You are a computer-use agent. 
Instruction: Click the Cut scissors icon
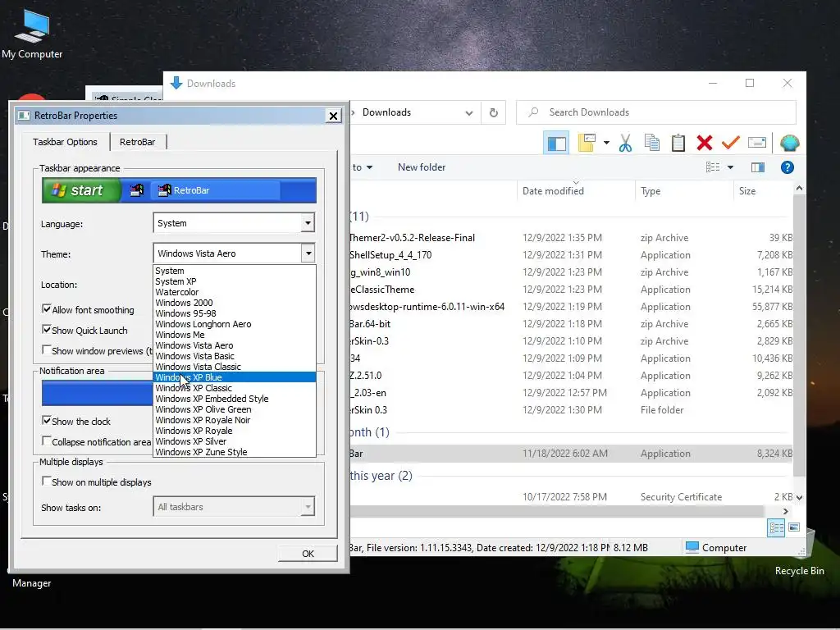pyautogui.click(x=625, y=143)
